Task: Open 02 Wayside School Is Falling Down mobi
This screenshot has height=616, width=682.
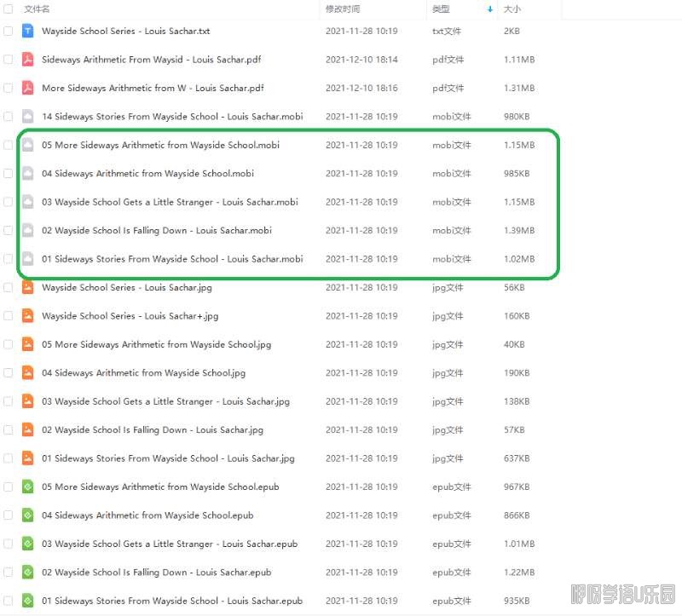Action: point(157,230)
